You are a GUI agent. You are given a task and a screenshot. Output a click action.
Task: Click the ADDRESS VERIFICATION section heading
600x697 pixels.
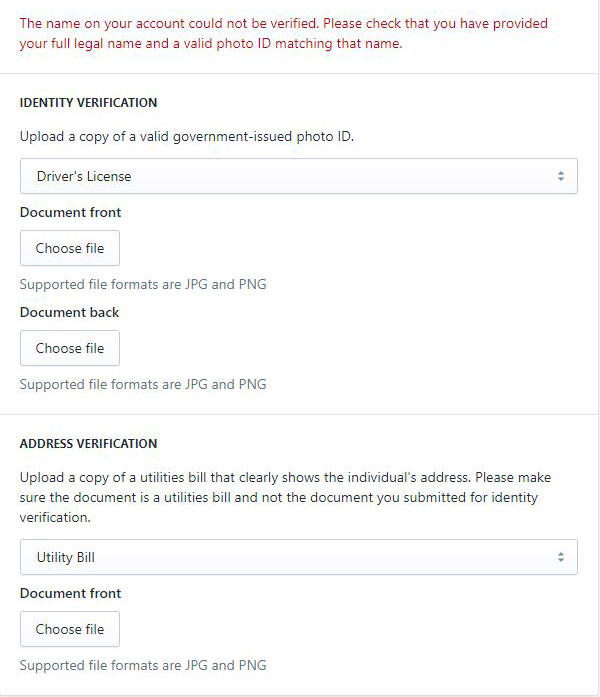(x=89, y=443)
